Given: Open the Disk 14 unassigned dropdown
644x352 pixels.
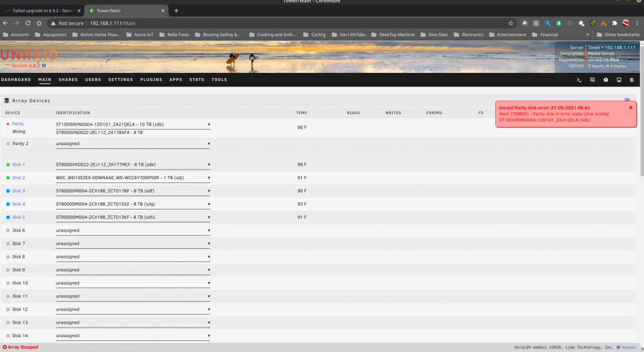Looking at the screenshot, I should pos(133,335).
